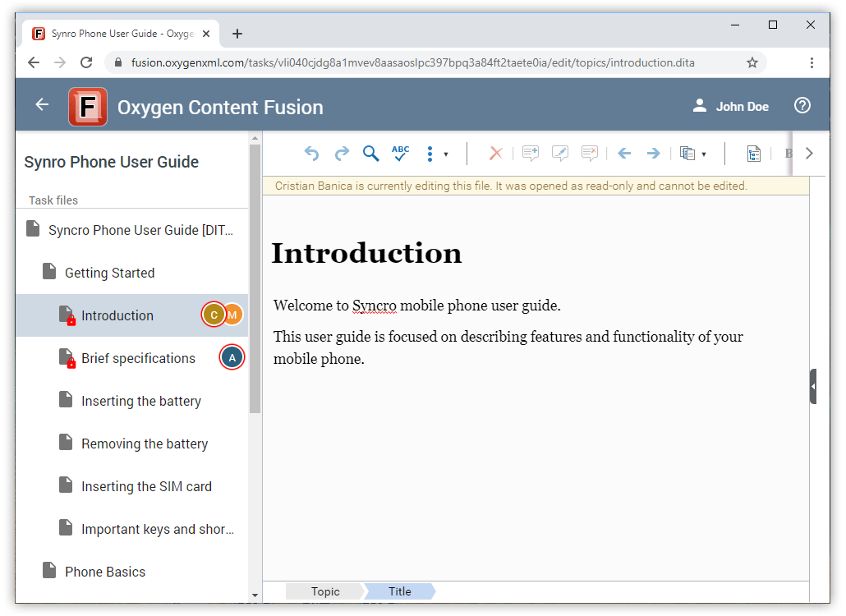Click the remove comment icon

point(590,154)
